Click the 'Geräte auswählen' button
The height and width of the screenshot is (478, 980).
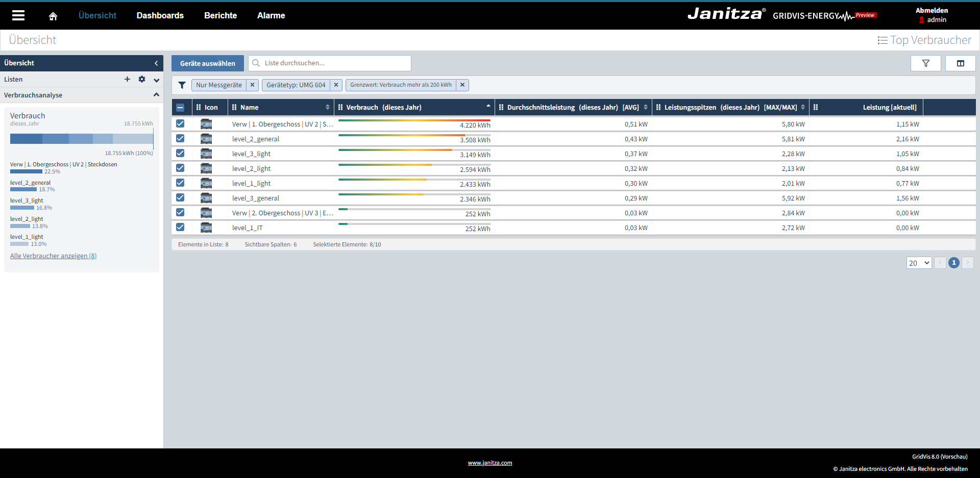207,63
